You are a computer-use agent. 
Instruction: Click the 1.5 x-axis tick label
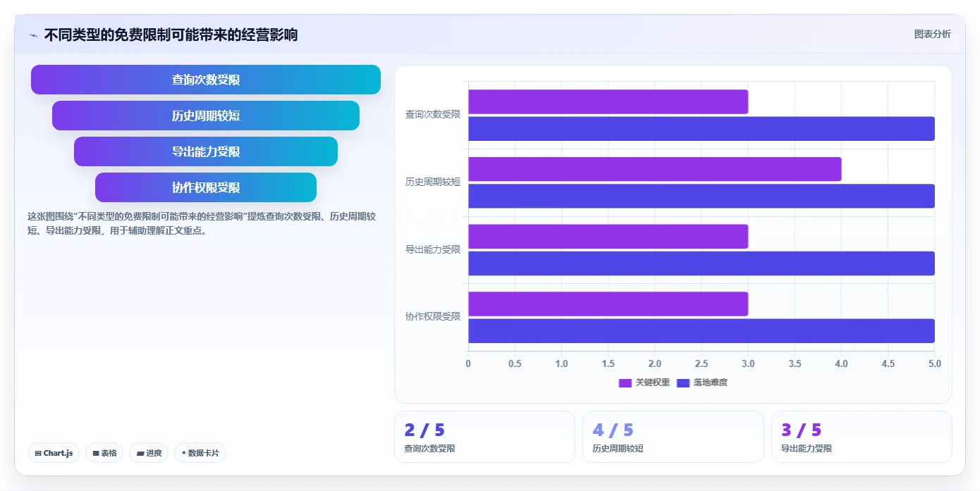point(608,363)
